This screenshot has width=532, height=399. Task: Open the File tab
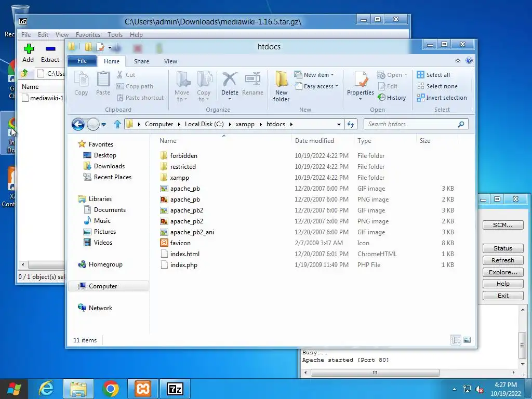82,61
